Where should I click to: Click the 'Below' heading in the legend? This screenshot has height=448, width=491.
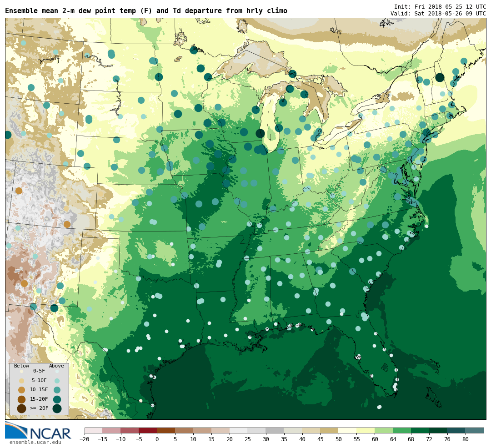22,366
